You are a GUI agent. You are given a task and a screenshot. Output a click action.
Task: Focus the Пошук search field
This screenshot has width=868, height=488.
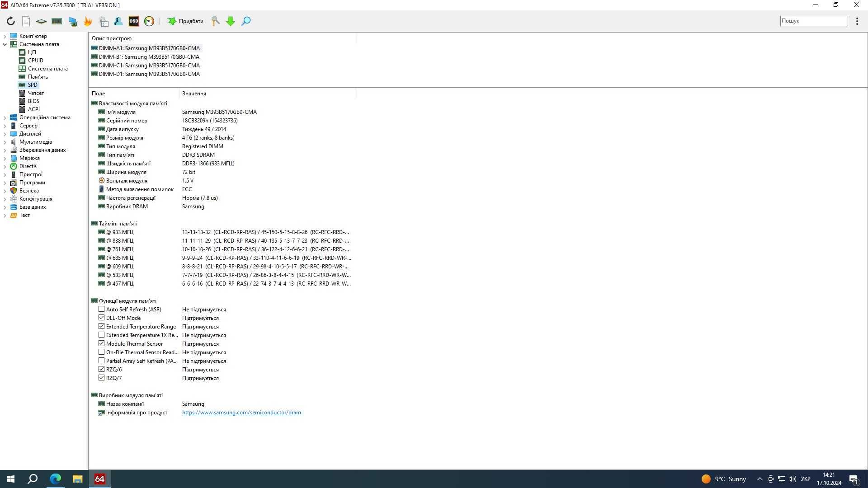(x=814, y=21)
